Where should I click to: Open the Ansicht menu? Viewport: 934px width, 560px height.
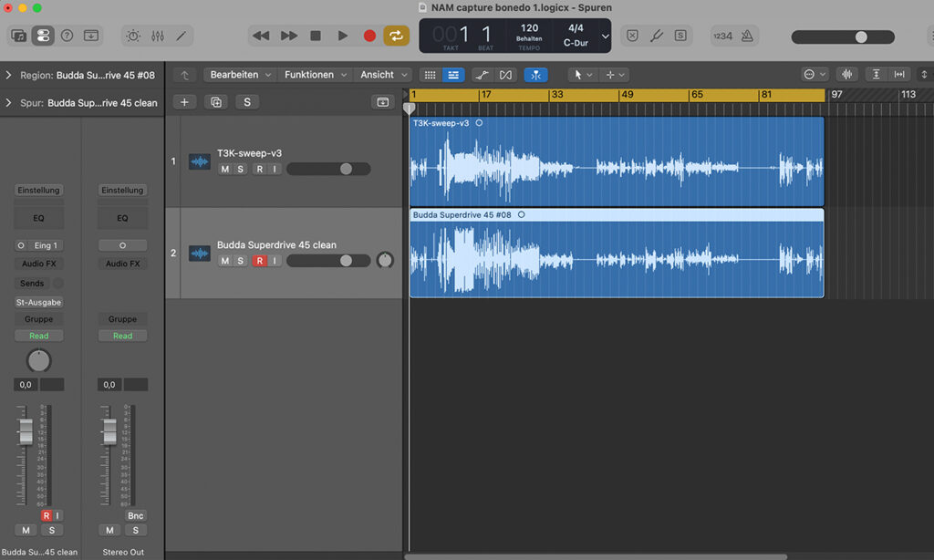pyautogui.click(x=384, y=75)
